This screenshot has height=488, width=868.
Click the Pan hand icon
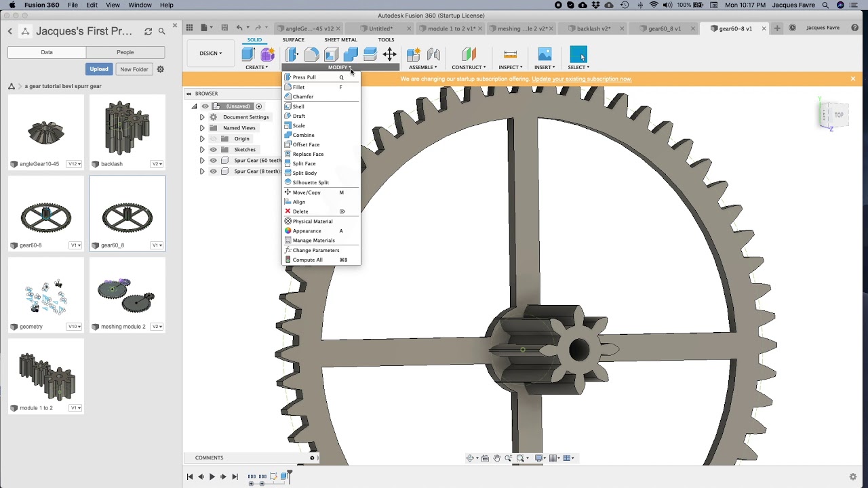point(497,458)
